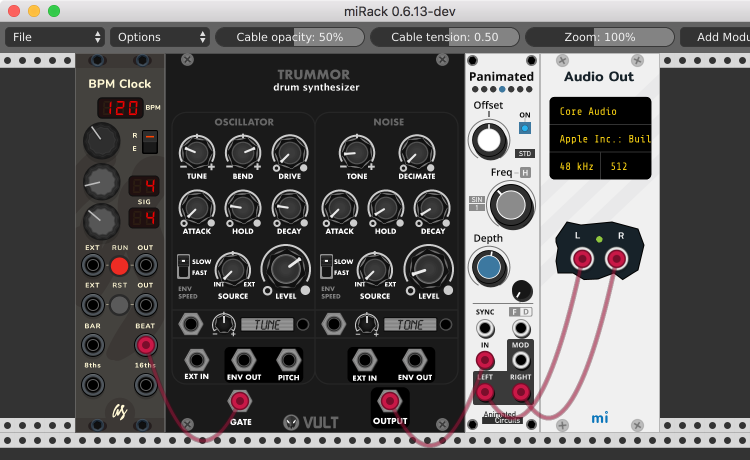Click the oscillator LEVEL knob
This screenshot has width=750, height=460.
[286, 268]
